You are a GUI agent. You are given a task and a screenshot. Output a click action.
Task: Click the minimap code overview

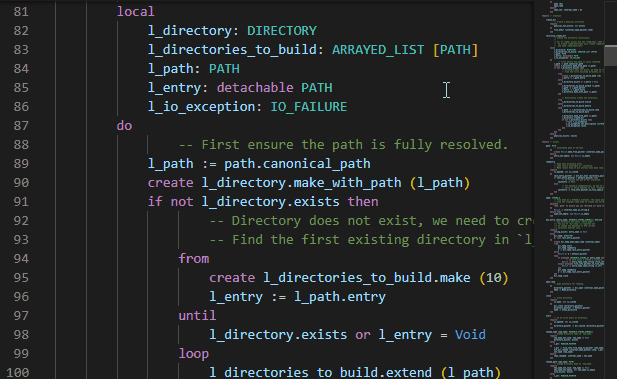click(573, 189)
